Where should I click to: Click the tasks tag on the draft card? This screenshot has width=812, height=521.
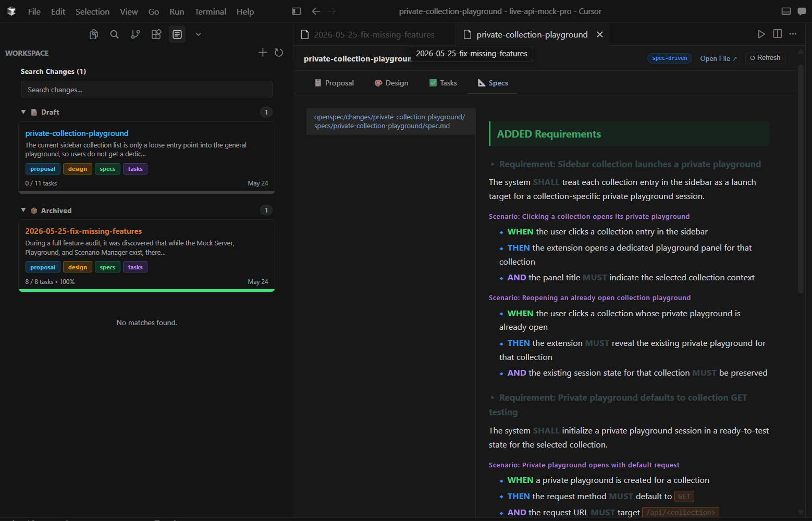(x=135, y=169)
